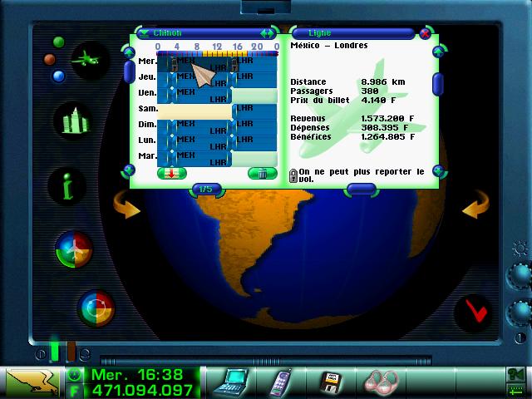Click the clock icon beside the time
This screenshot has height=399, width=532.
tap(74, 375)
